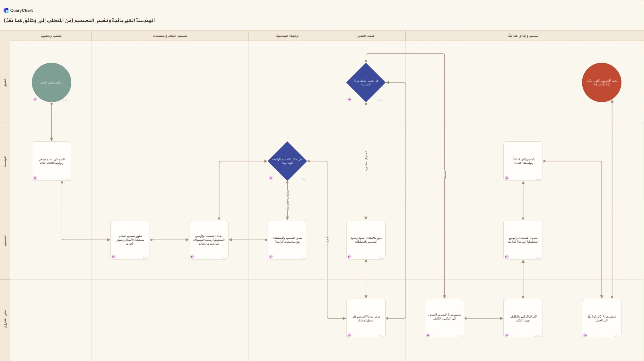
Task: Open the 'تعديل التصميم والمخططات' task card
Action: 287,240
